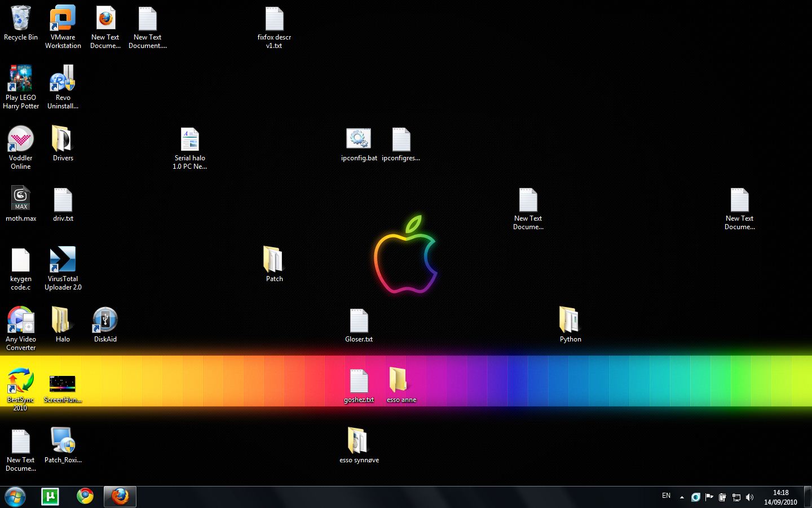Select the Any Video Converter shortcut
812x508 pixels.
21,329
